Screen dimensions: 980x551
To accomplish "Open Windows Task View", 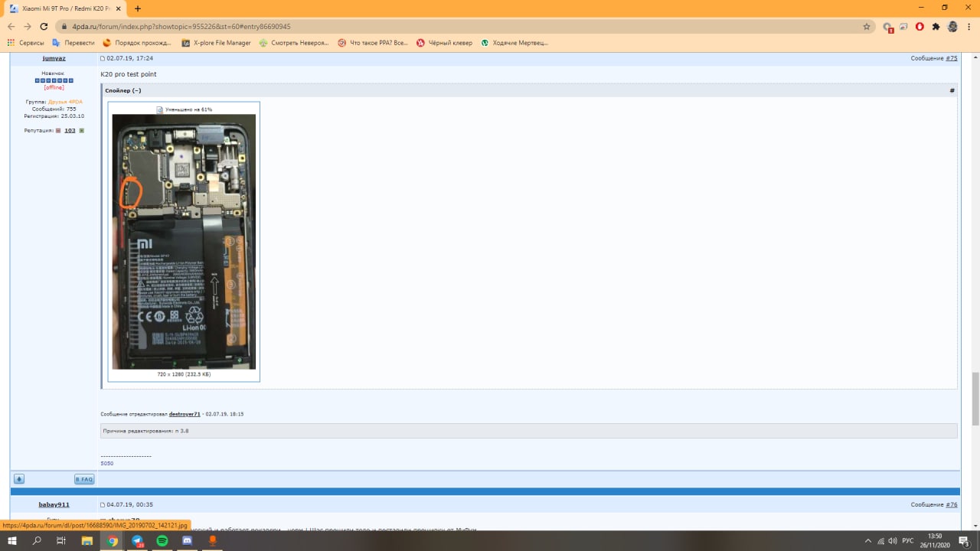I will pyautogui.click(x=61, y=541).
